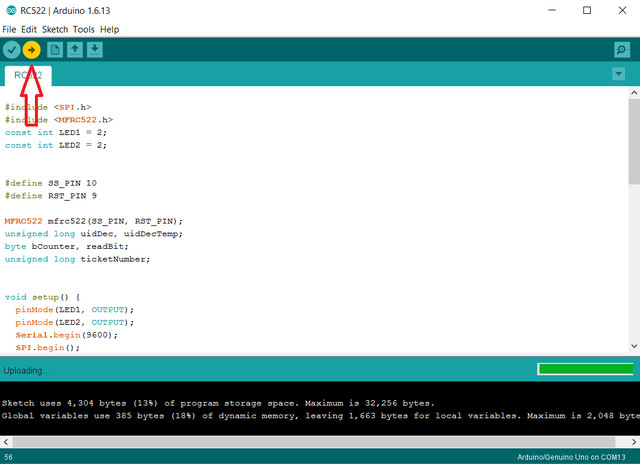Viewport: 640px width, 464px height.
Task: Select the RC522 sketch tab
Action: point(27,76)
